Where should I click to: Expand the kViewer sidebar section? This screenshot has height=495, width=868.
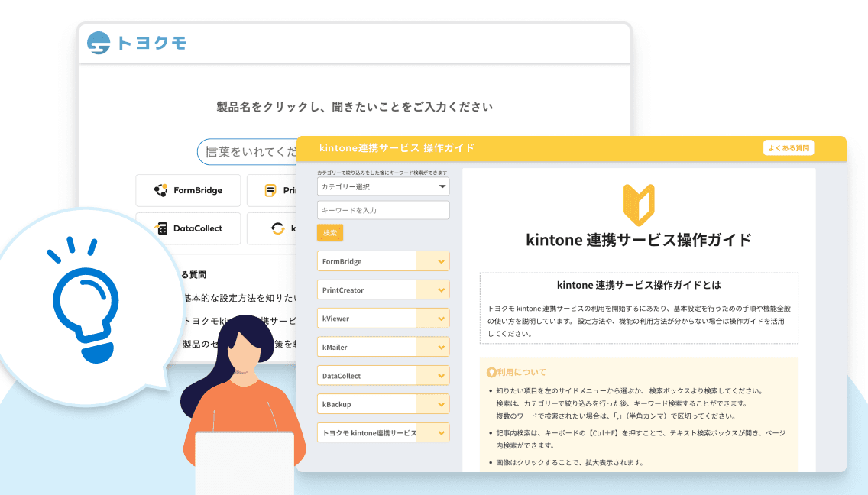click(x=440, y=319)
